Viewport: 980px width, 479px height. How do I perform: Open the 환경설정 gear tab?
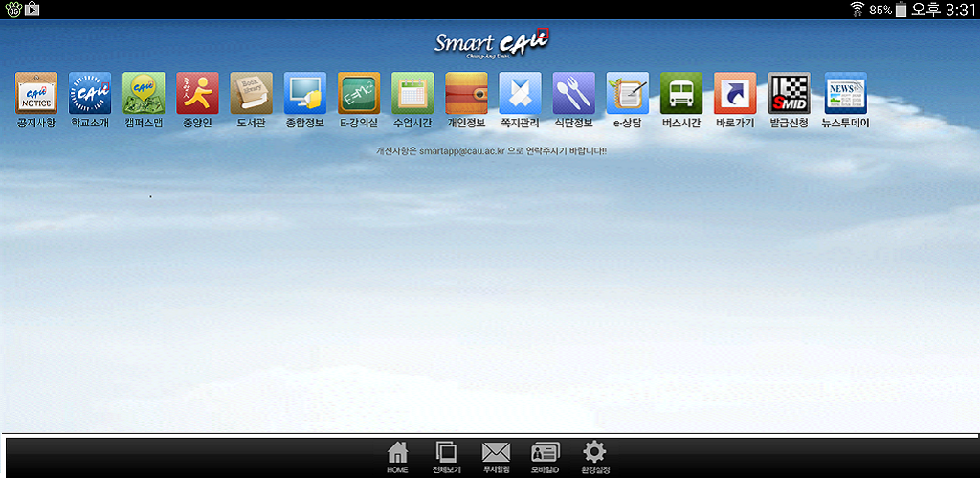(x=594, y=458)
